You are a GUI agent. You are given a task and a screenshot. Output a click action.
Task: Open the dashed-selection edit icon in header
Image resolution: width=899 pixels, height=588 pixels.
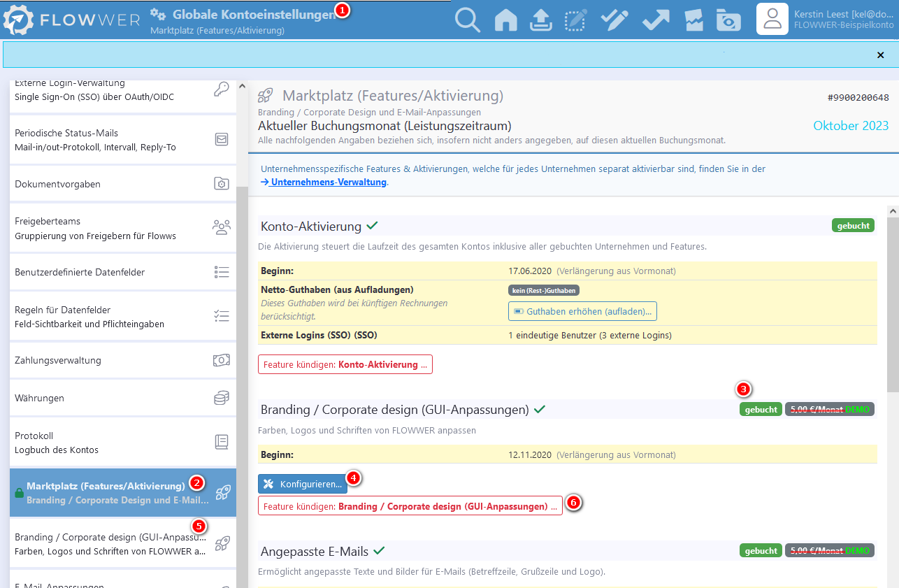575,20
